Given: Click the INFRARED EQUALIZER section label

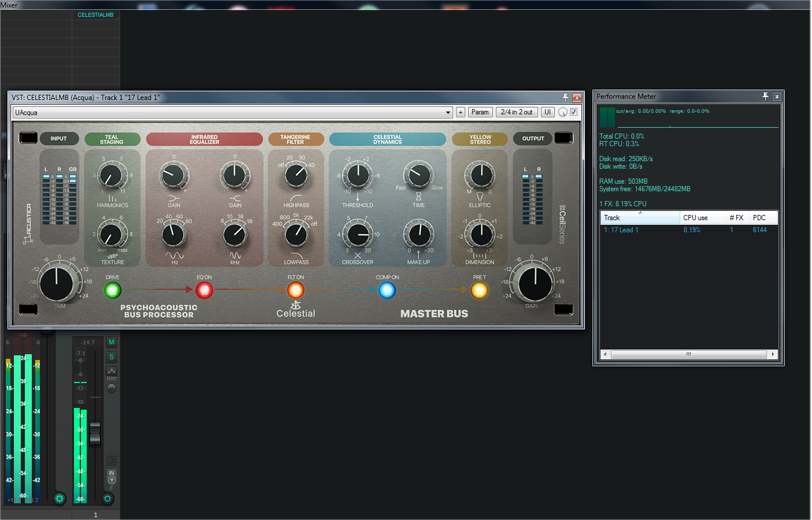Looking at the screenshot, I should (x=205, y=139).
